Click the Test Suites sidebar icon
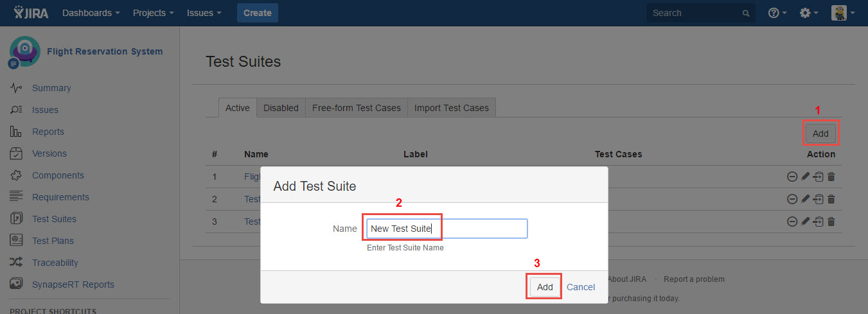Viewport: 868px width, 314px height. pyautogui.click(x=17, y=219)
